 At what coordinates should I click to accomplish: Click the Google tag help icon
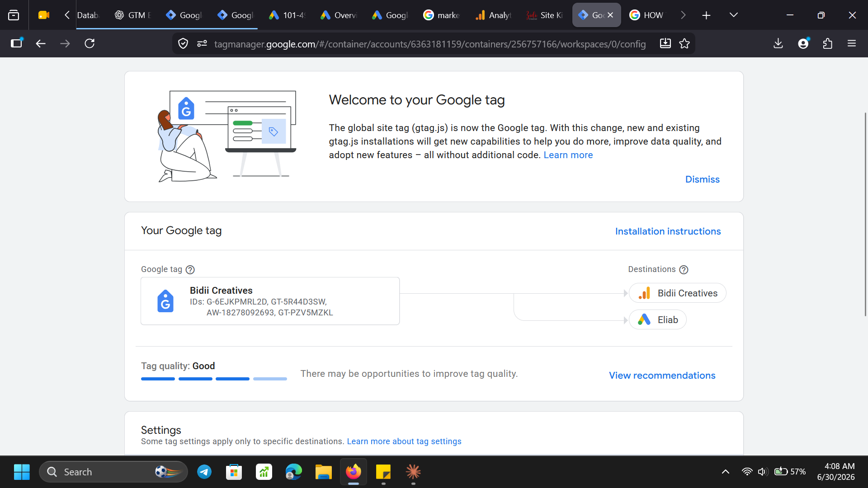190,270
